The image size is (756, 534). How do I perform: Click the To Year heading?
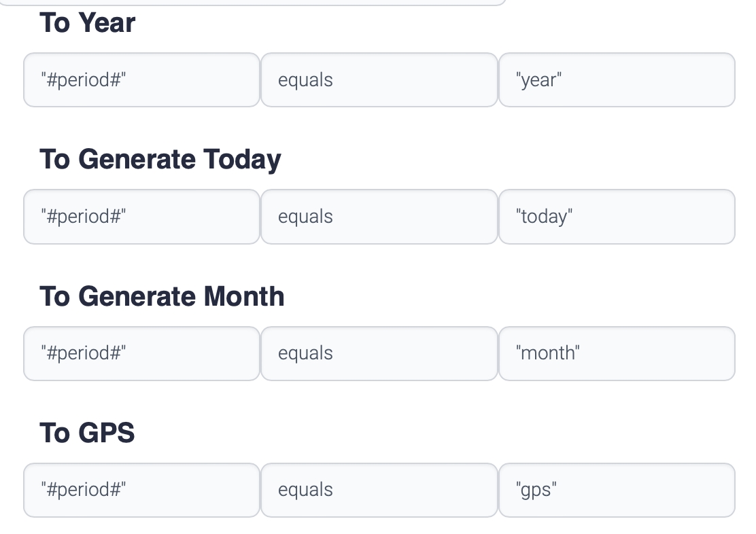coord(88,22)
